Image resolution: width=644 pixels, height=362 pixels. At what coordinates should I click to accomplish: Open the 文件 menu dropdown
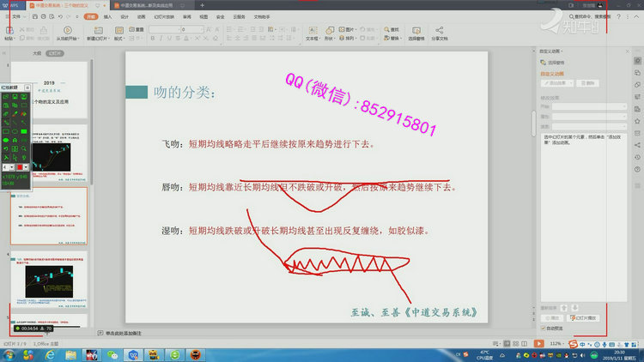(x=19, y=16)
